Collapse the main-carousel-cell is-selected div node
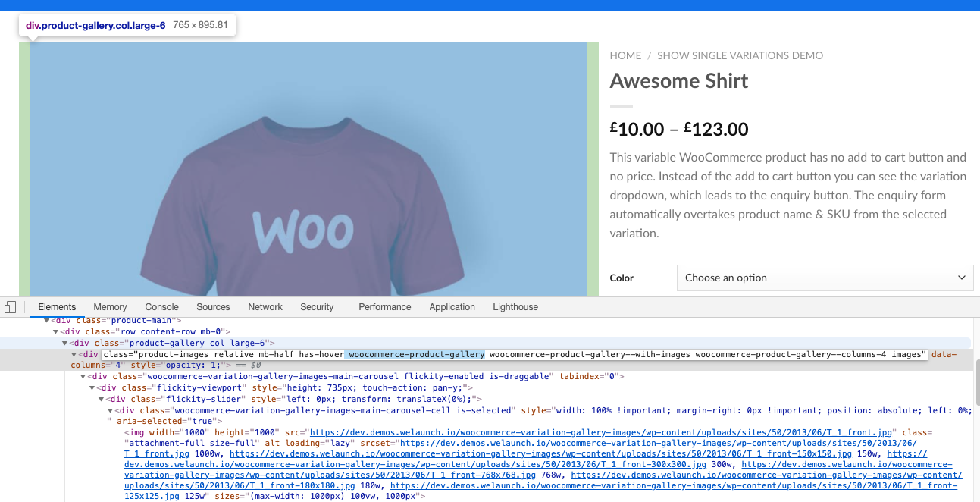This screenshot has width=980, height=502. tap(110, 410)
